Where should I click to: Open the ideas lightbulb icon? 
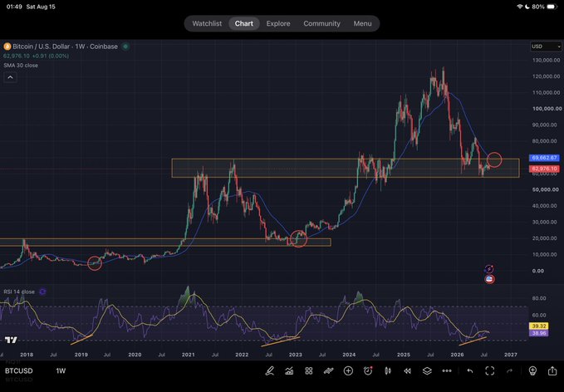(x=532, y=370)
